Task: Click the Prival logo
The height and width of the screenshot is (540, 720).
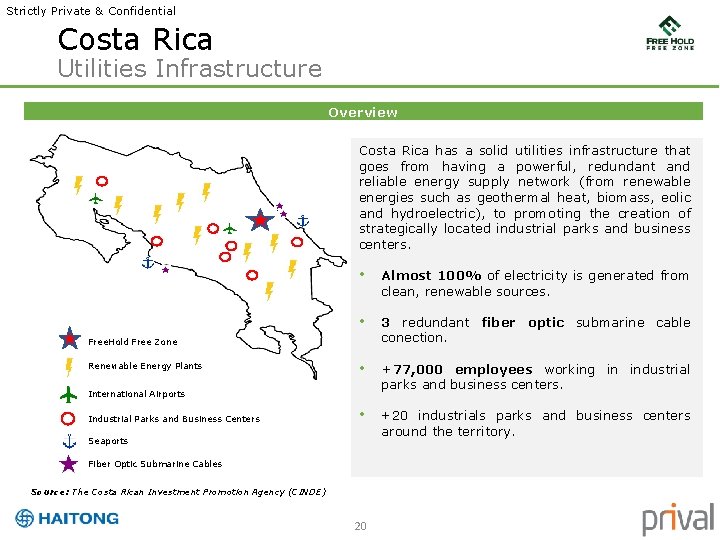Action: tap(678, 519)
